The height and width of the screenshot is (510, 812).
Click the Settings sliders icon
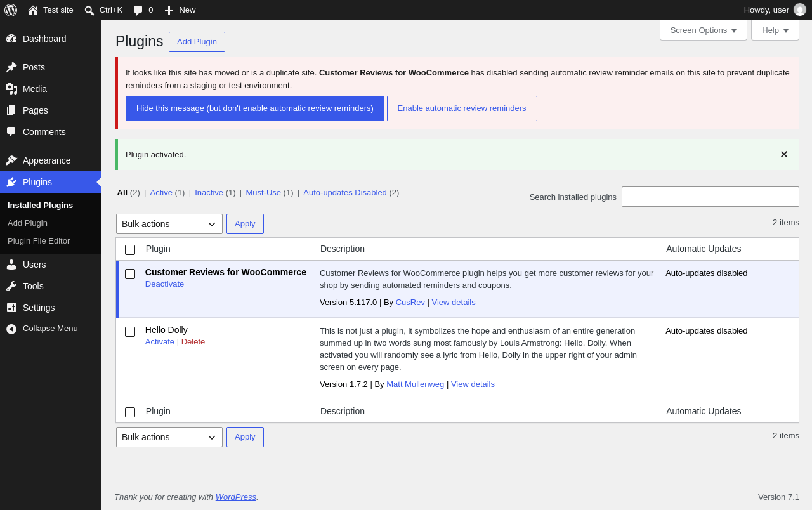(x=11, y=308)
